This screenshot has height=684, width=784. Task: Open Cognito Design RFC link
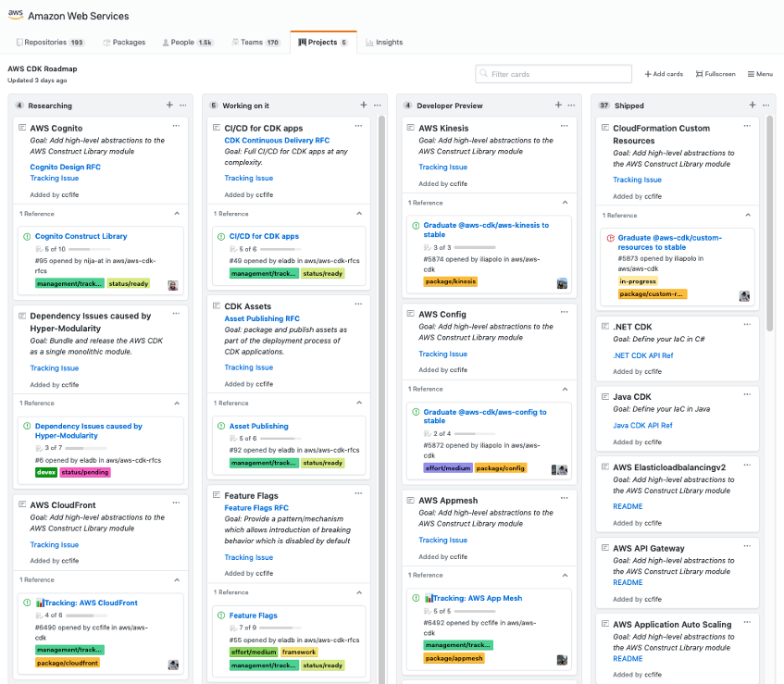(x=65, y=167)
